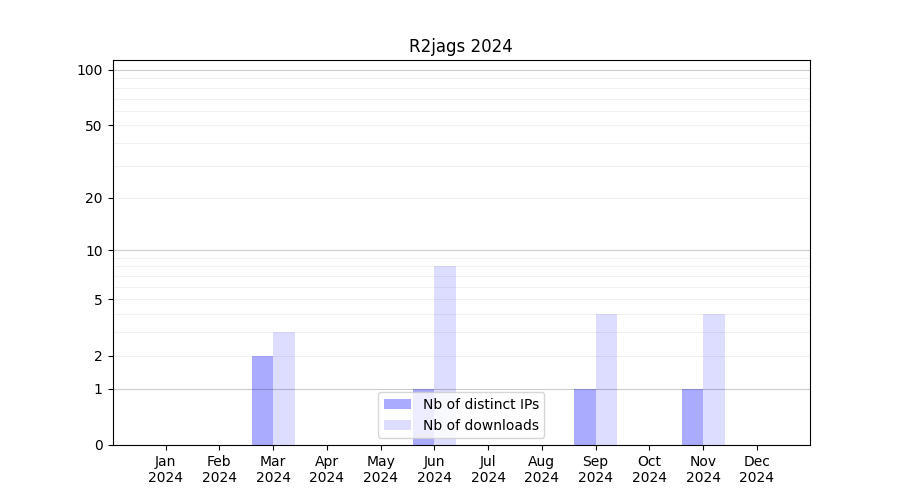
Task: Click the 'Apr 2024' x-axis label
Action: [327, 469]
